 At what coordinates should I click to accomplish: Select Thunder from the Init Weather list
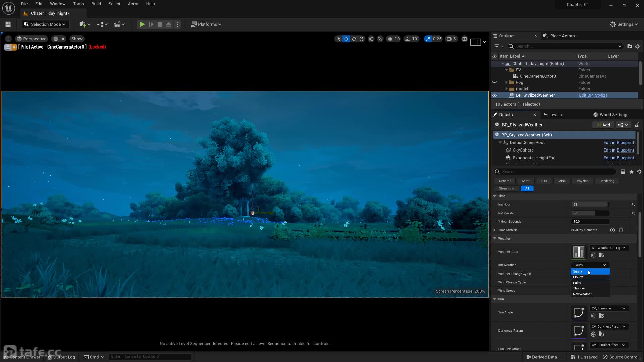click(x=590, y=288)
